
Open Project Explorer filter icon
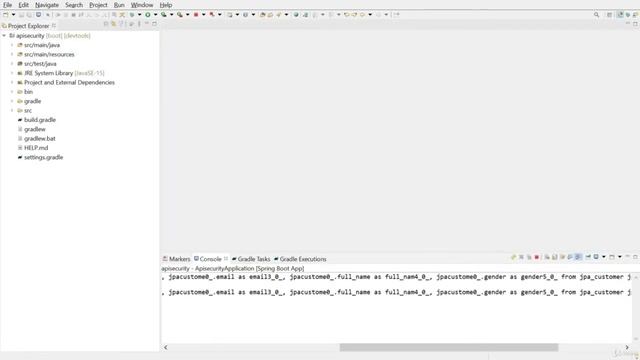pyautogui.click(x=121, y=24)
